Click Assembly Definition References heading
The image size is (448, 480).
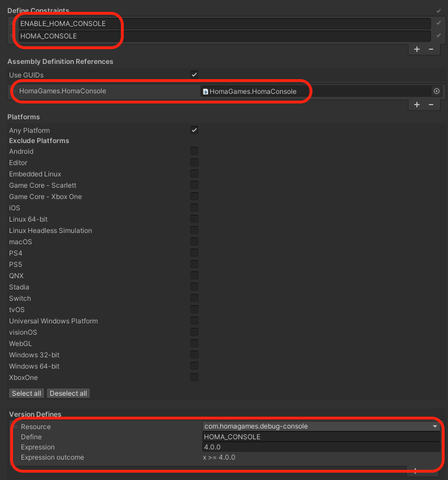tap(60, 62)
